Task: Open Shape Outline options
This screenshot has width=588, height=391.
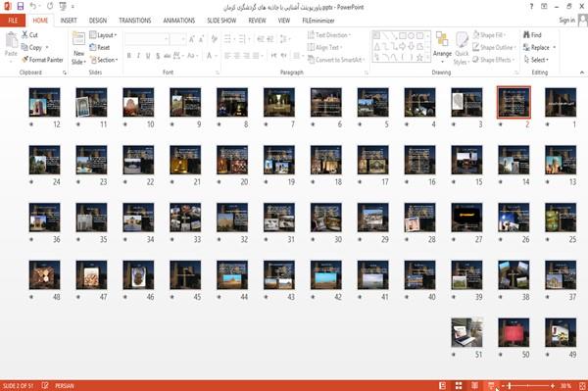Action: click(494, 47)
